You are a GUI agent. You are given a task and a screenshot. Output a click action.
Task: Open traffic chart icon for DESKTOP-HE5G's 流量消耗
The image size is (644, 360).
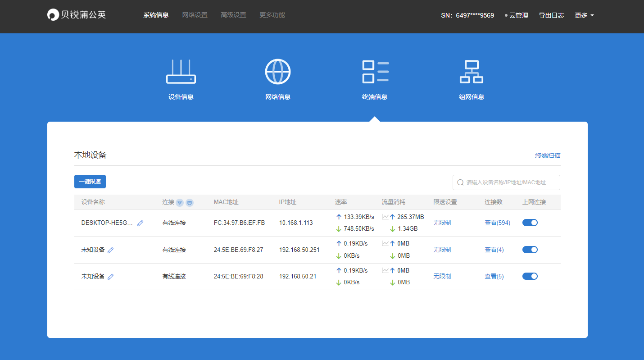click(385, 216)
